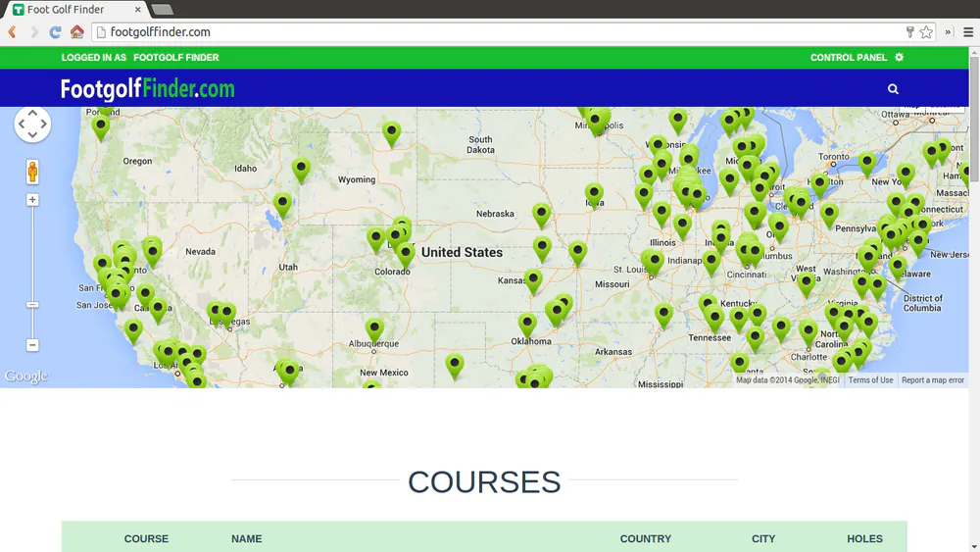Sort by the CITY column header

coord(763,539)
